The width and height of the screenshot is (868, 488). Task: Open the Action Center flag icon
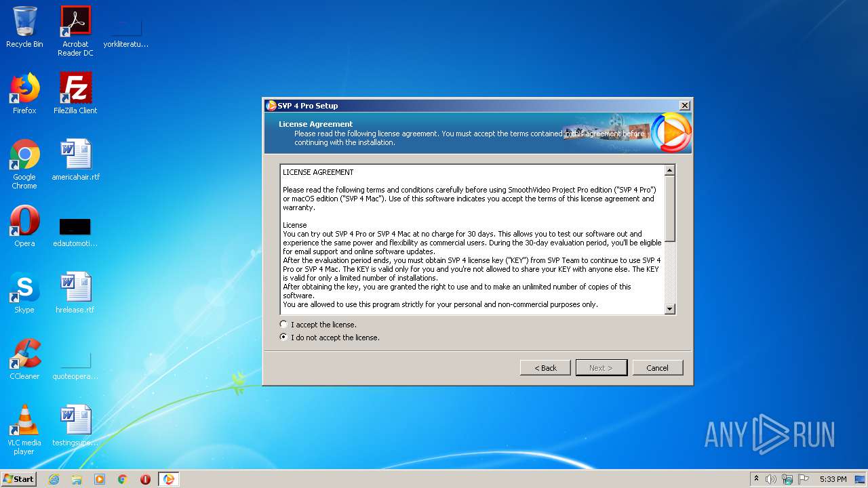point(804,479)
